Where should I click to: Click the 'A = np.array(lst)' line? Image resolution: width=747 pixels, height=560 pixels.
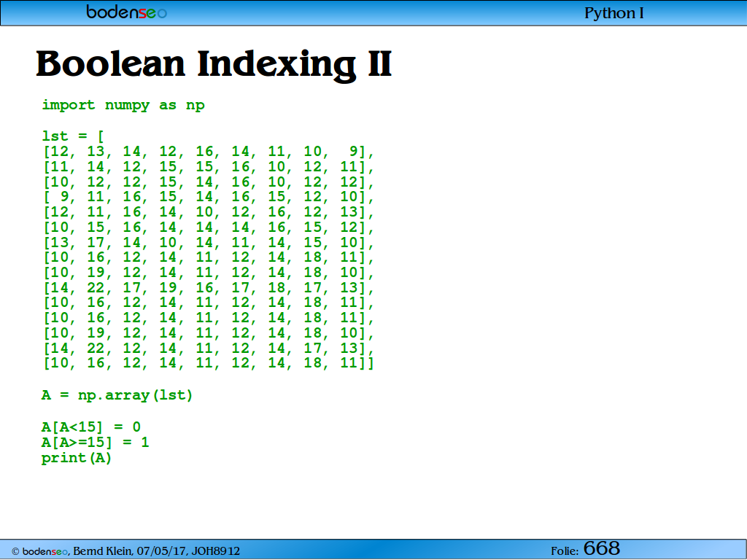tap(117, 395)
